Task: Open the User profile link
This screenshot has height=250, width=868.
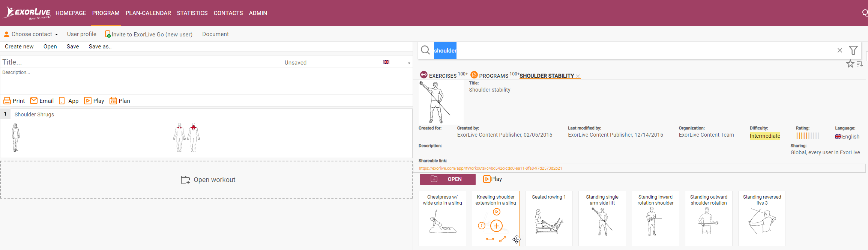Action: click(82, 34)
